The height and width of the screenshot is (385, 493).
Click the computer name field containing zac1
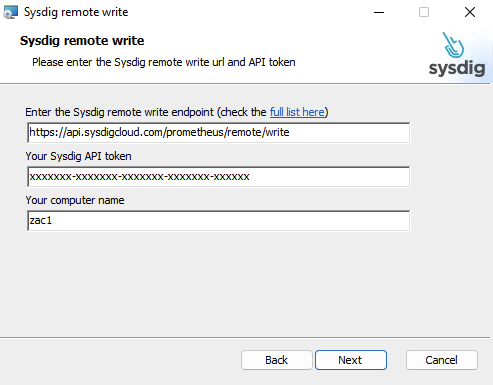point(219,220)
